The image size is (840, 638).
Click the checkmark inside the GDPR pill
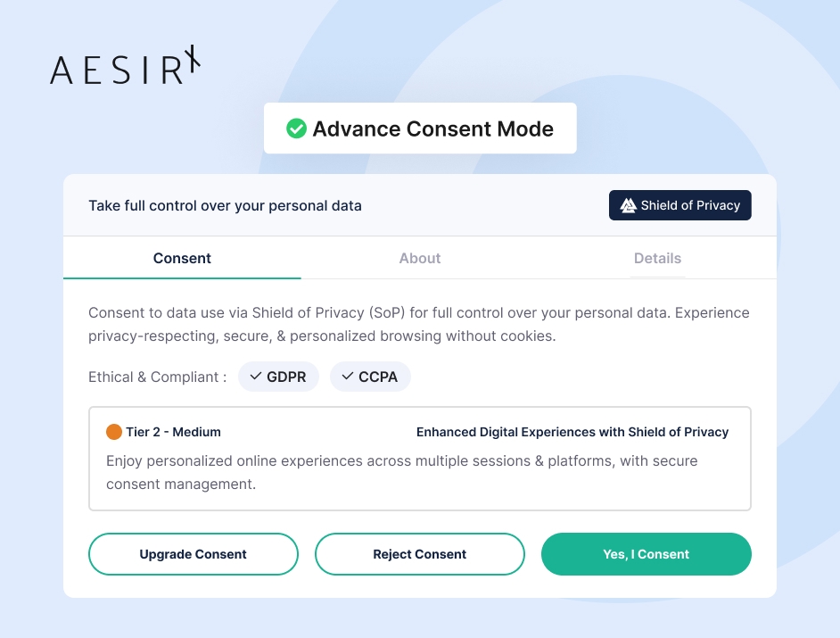(257, 377)
